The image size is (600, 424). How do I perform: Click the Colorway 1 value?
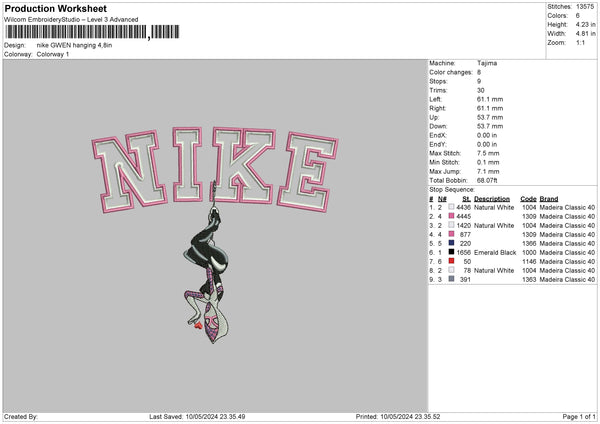[x=52, y=54]
